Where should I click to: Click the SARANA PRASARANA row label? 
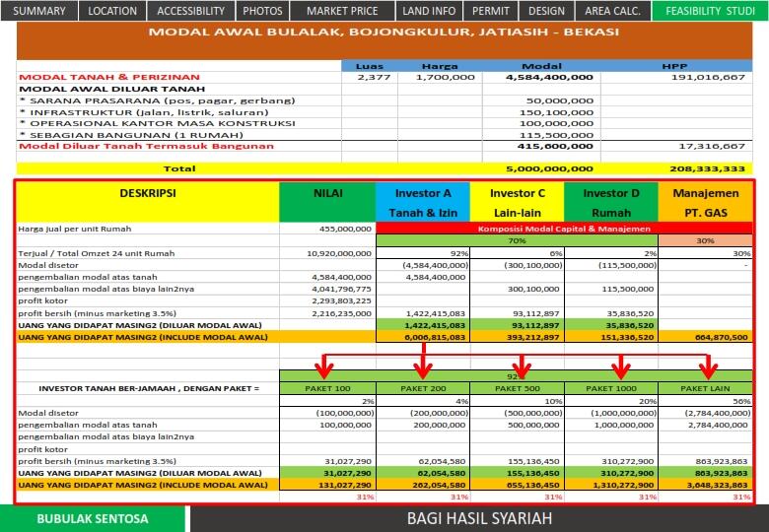click(x=158, y=100)
